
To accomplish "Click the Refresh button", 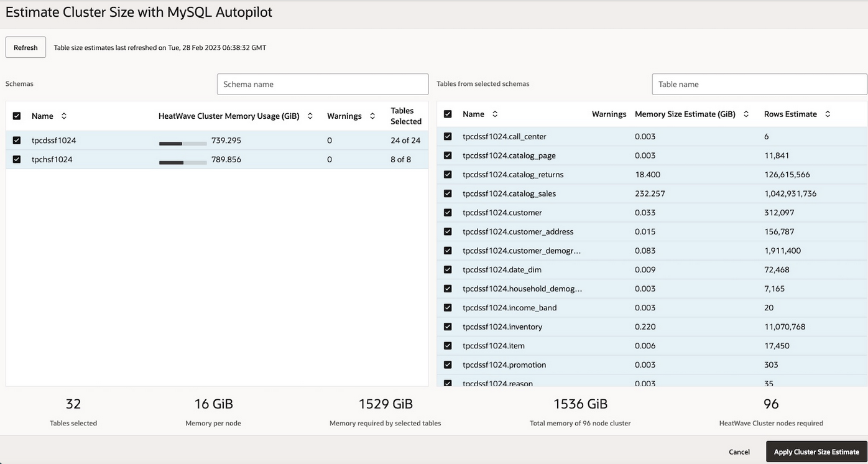I will pos(25,47).
